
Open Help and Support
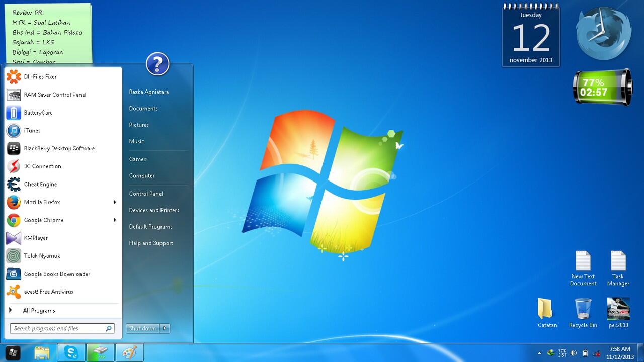[x=151, y=243]
